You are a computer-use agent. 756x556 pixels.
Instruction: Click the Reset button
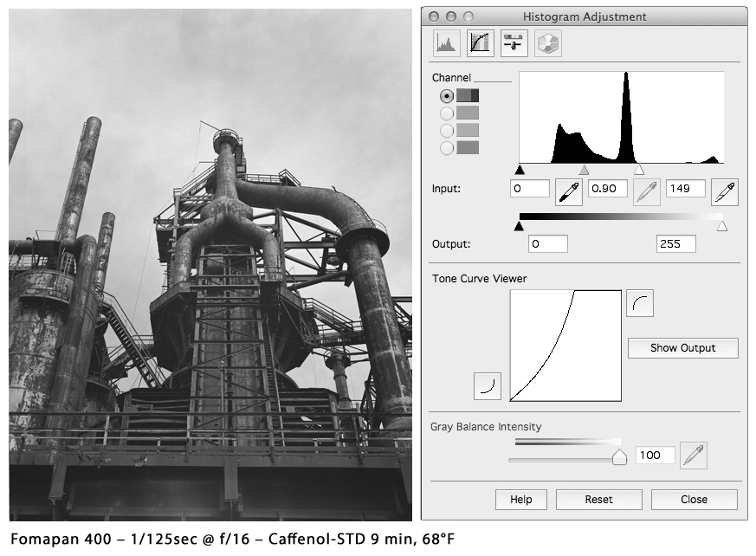click(x=598, y=500)
